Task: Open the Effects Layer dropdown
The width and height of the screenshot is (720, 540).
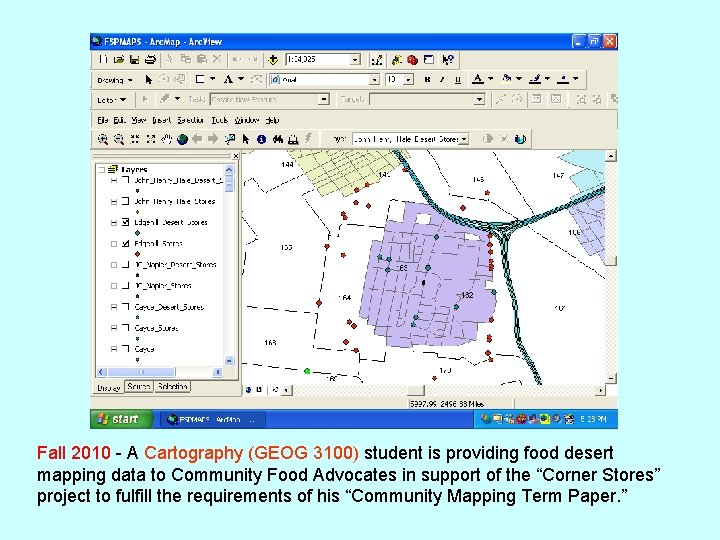Action: coord(465,139)
